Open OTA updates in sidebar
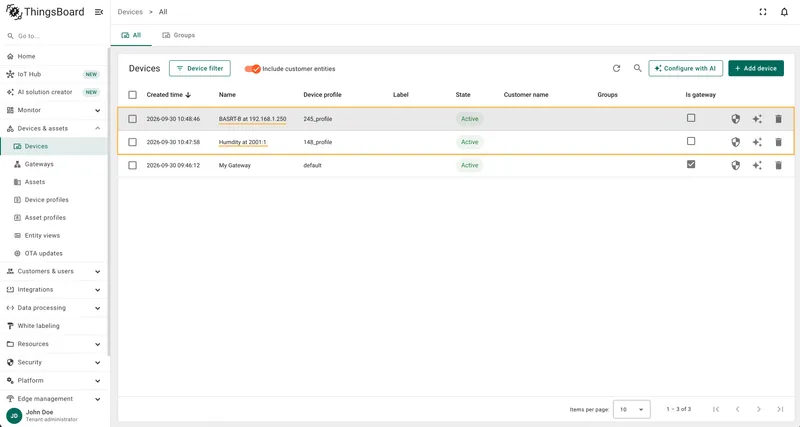 (x=54, y=254)
